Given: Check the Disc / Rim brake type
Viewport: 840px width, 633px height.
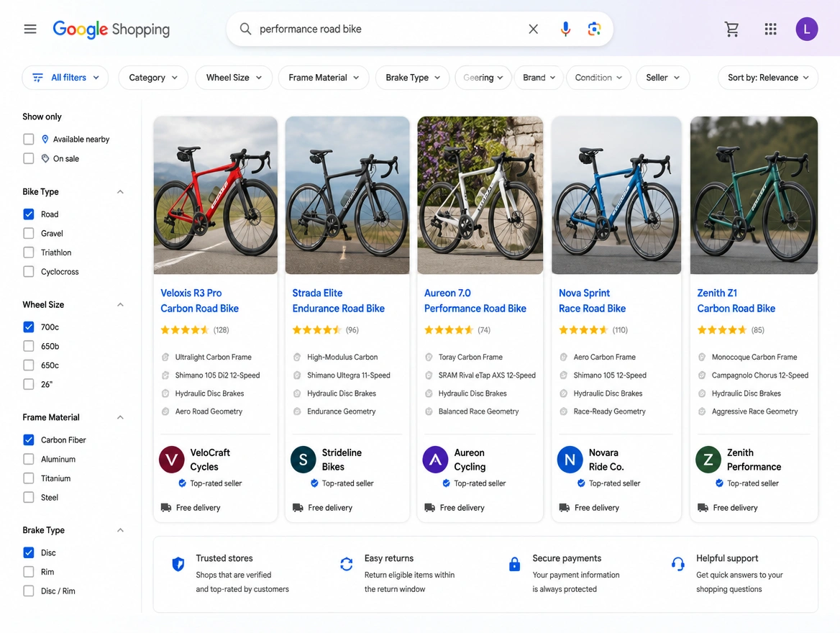Looking at the screenshot, I should click(28, 591).
